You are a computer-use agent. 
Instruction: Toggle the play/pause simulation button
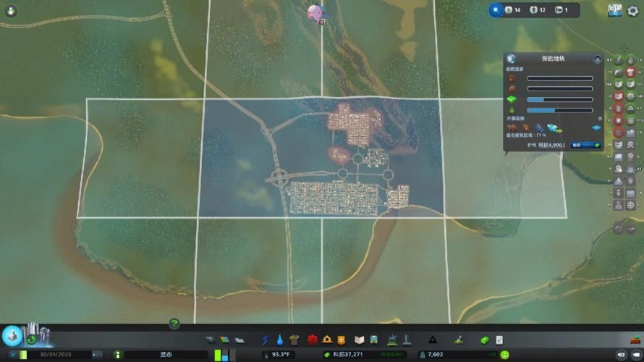coord(13,355)
